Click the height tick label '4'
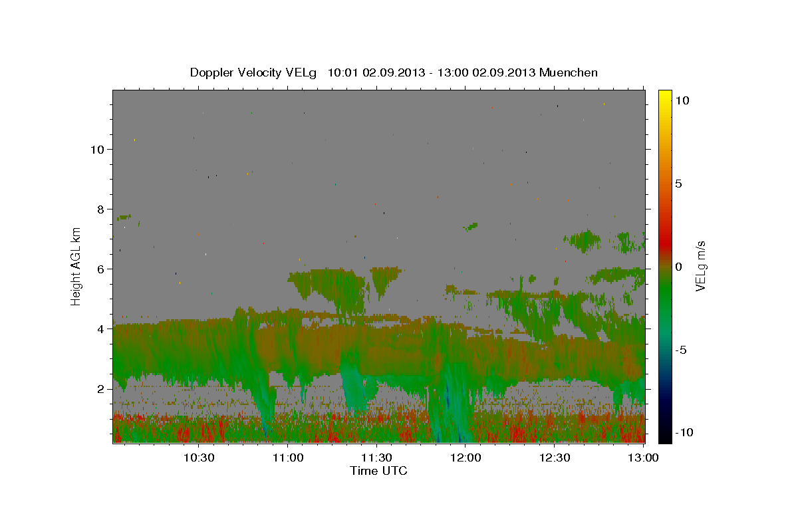Image resolution: width=798 pixels, height=532 pixels. pos(102,329)
